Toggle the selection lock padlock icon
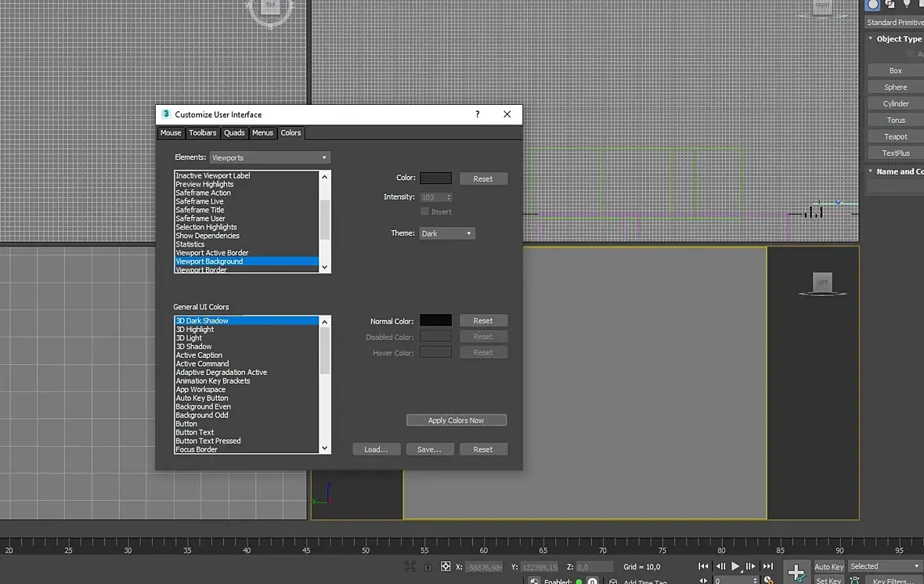924x584 pixels. pyautogui.click(x=428, y=567)
